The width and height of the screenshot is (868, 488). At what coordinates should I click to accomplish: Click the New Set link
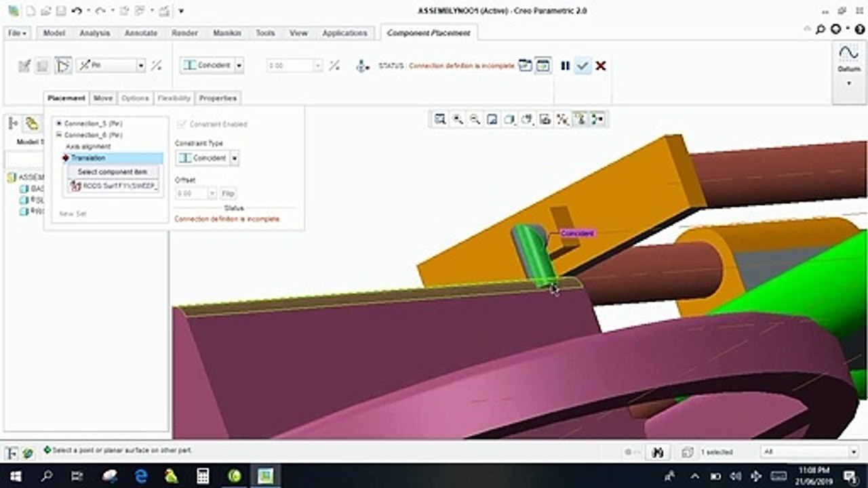point(73,213)
